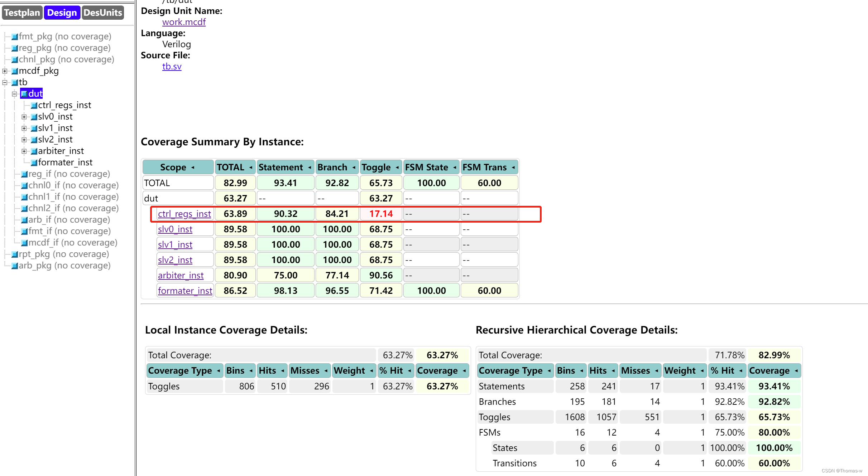The width and height of the screenshot is (868, 476).
Task: Click the formater_inst tree cube icon
Action: 34,162
